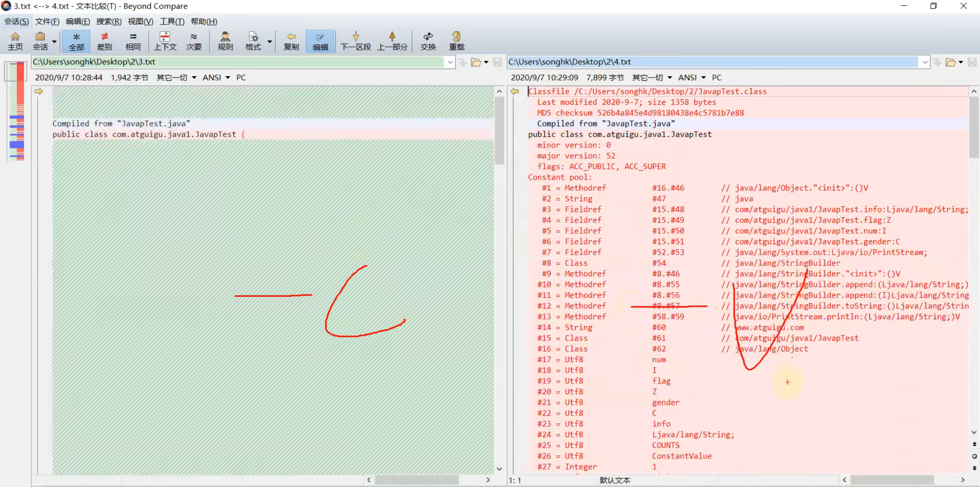This screenshot has height=487, width=980.
Task: Toggle Minor (次要) differences display
Action: [x=194, y=41]
